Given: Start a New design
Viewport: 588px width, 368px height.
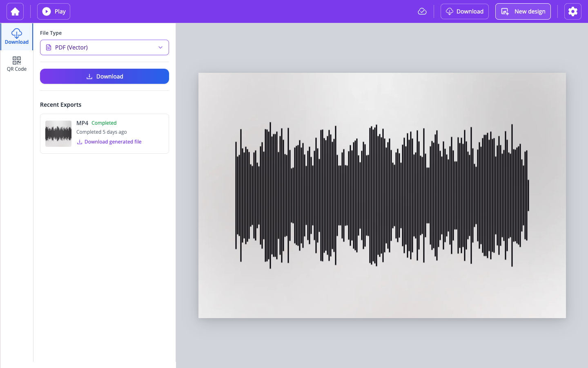Looking at the screenshot, I should point(523,11).
